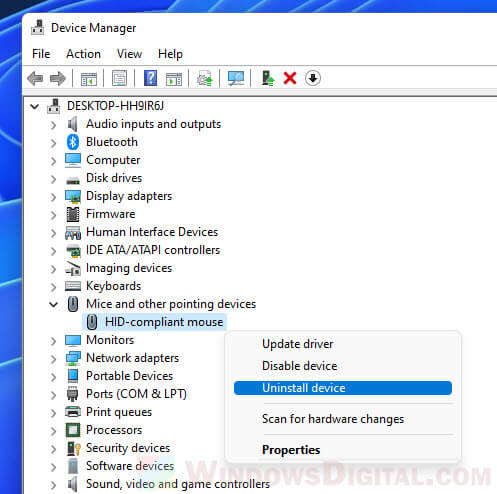Viewport: 497px width, 494px height.
Task: Expand the Disk drives category
Action: tap(53, 179)
